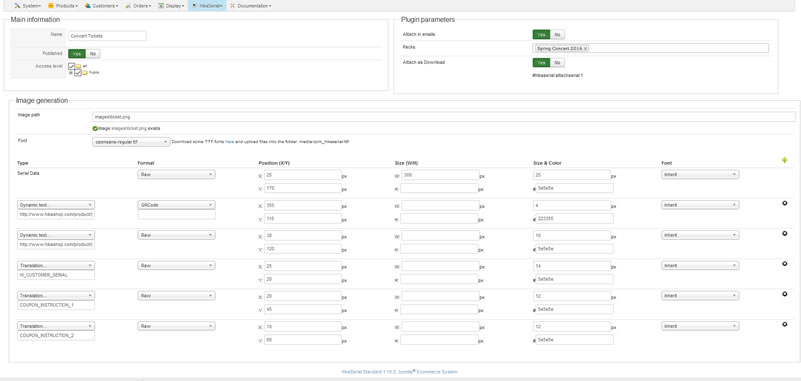The image size is (801, 381).
Task: Open the HikaSerial menu
Action: pos(207,6)
